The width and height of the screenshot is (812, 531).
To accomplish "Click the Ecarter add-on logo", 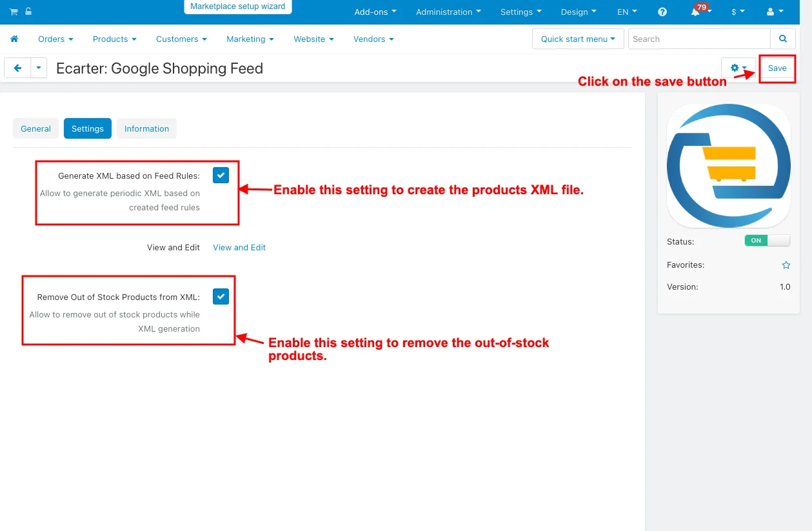I will (x=728, y=166).
